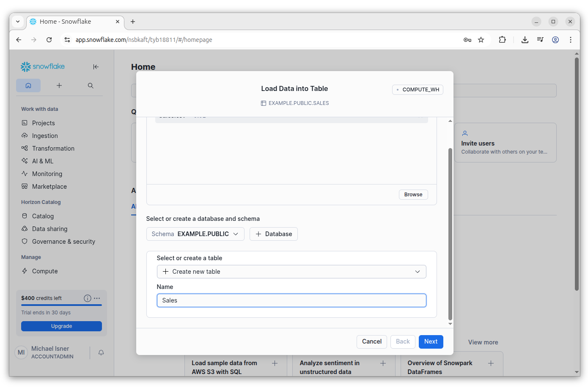Viewport: 588px width, 388px height.
Task: Open the credits more options ellipsis
Action: [97, 298]
